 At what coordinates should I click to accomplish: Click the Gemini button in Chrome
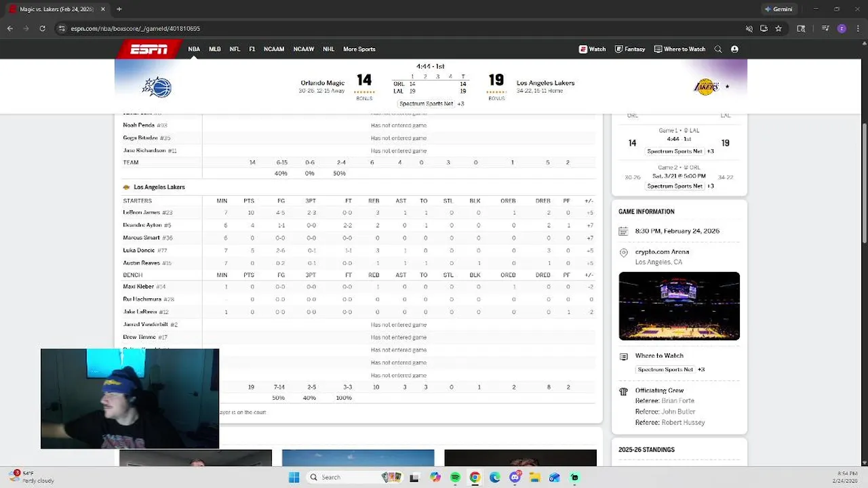[778, 9]
